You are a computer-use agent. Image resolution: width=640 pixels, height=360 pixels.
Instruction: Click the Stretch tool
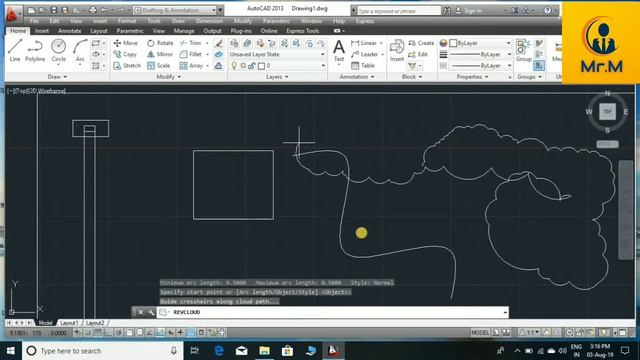127,66
